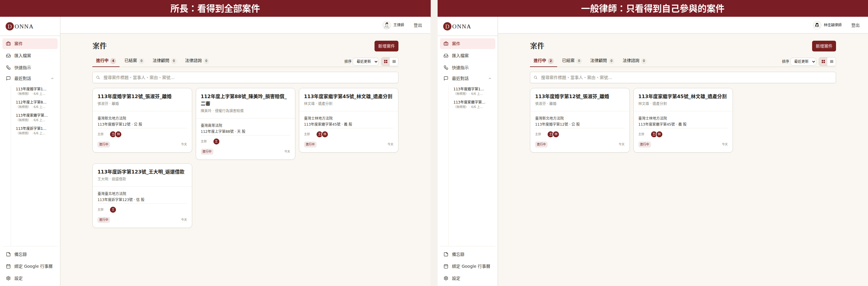Viewport: 868px width, 286px height.
Task: Open left 113年度婚字第12號 張淑芬 card
Action: [142, 120]
